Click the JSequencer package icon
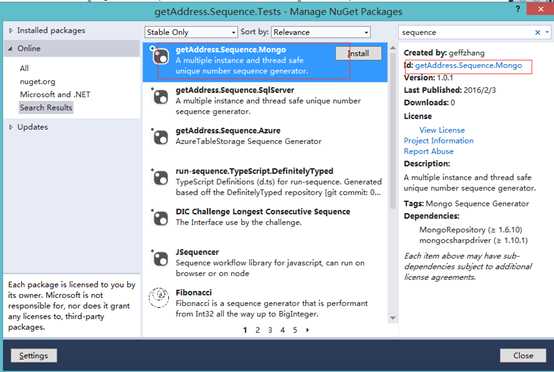 click(161, 259)
